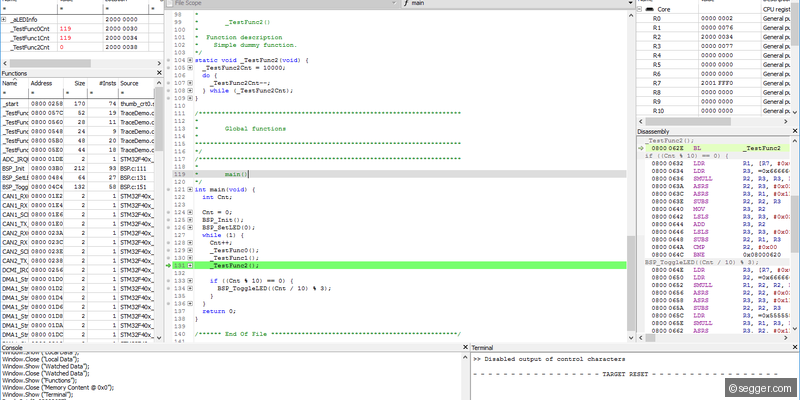The width and height of the screenshot is (800, 400).
Task: Collapse the Core register group
Action: (638, 8)
